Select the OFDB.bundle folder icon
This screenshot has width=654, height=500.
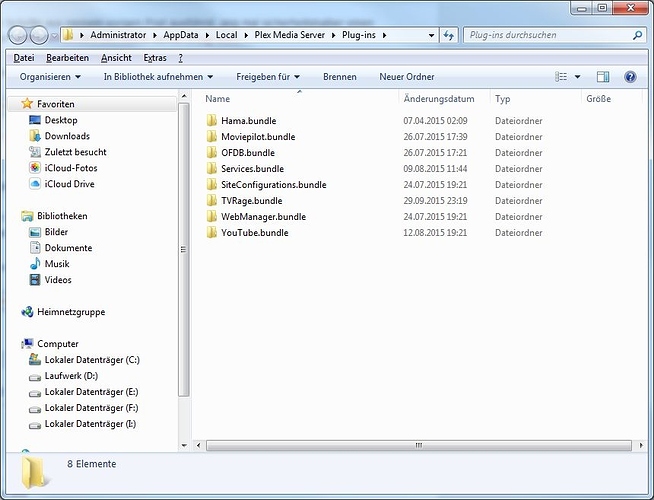[211, 152]
